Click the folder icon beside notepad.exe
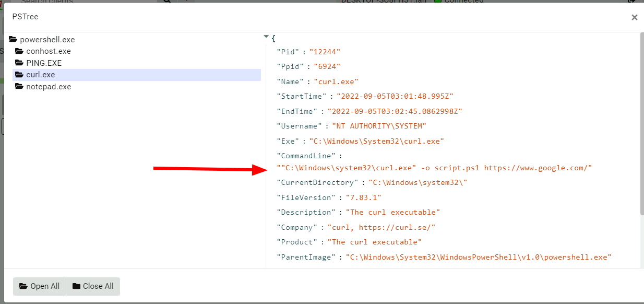This screenshot has height=304, width=644. point(20,87)
